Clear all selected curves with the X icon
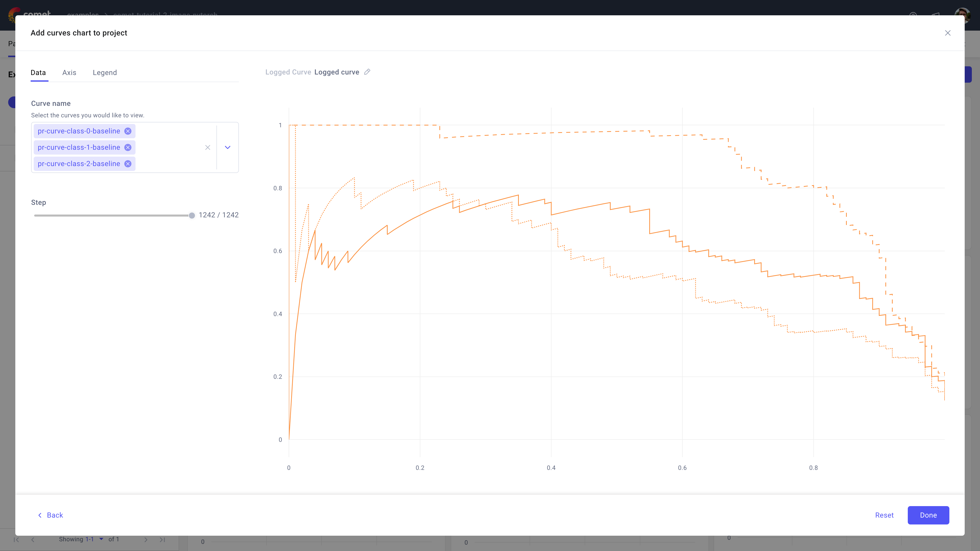 coord(208,147)
